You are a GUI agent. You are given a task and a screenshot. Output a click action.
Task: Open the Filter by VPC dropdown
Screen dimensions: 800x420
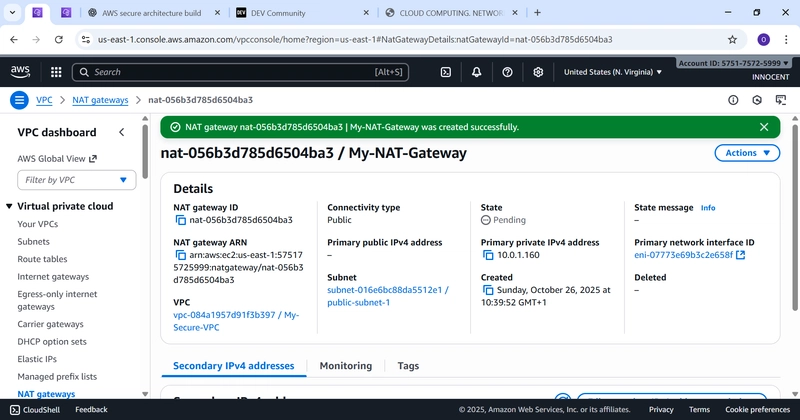[77, 180]
